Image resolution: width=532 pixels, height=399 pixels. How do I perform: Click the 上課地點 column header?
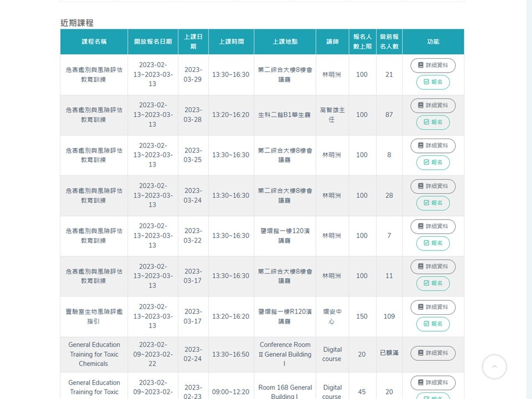[285, 42]
